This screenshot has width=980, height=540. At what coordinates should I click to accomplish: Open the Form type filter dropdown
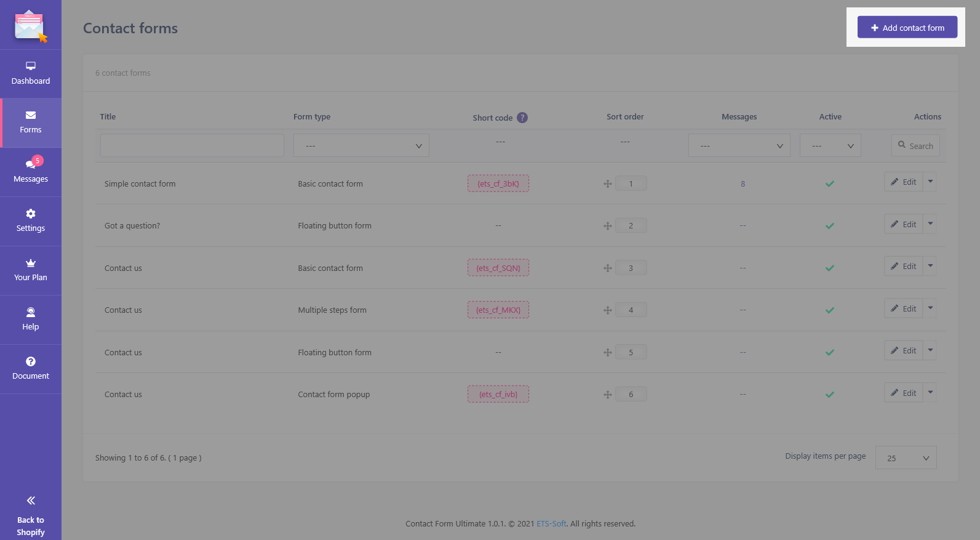[361, 145]
